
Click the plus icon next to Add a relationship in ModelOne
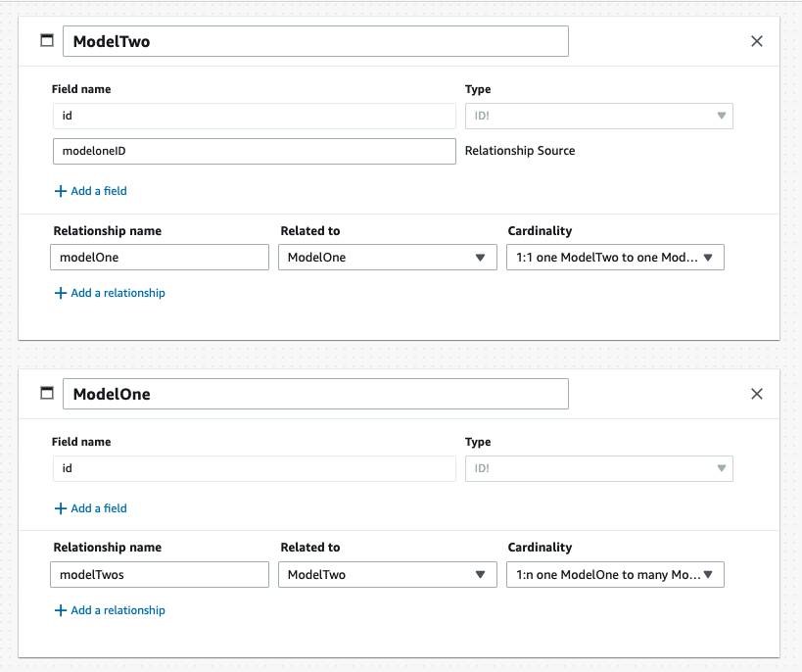60,610
